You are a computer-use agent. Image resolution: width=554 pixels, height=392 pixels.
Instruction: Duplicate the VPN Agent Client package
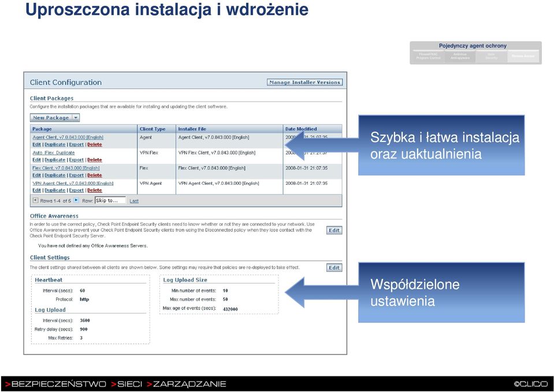tap(55, 190)
